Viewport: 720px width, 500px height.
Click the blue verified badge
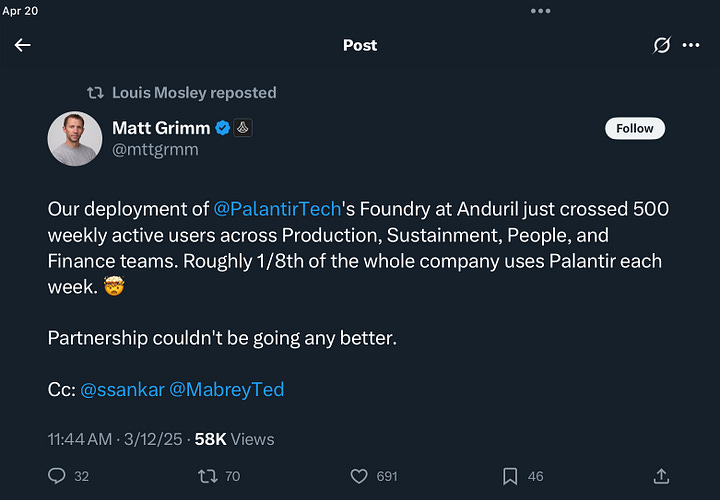[223, 128]
